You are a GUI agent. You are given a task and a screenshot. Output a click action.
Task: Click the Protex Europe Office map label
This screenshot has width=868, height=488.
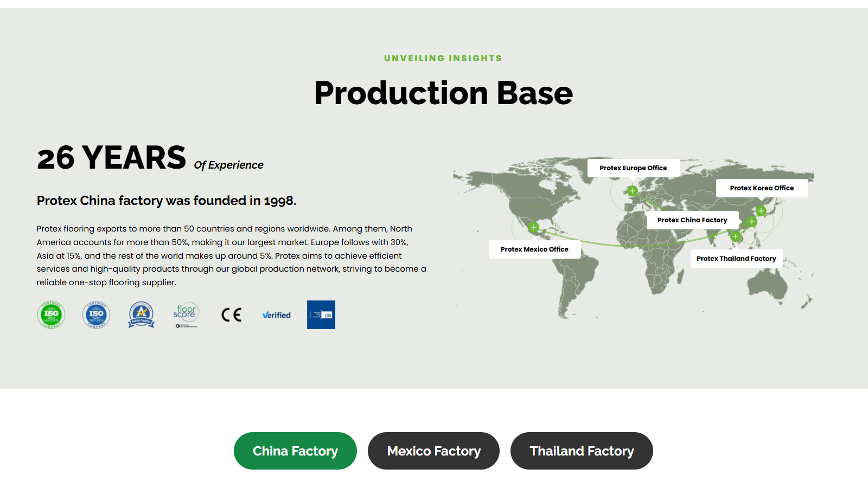pos(633,168)
